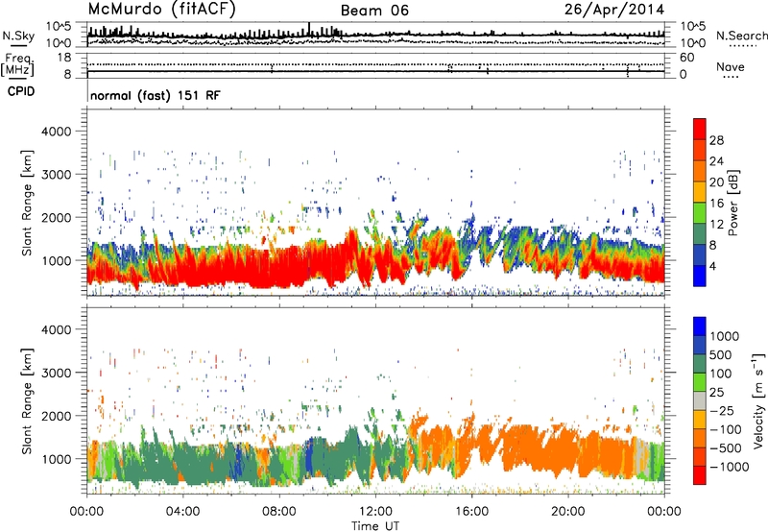Image resolution: width=768 pixels, height=532 pixels.
Task: Click the 4000 tick on the power panel
Action: pos(56,132)
